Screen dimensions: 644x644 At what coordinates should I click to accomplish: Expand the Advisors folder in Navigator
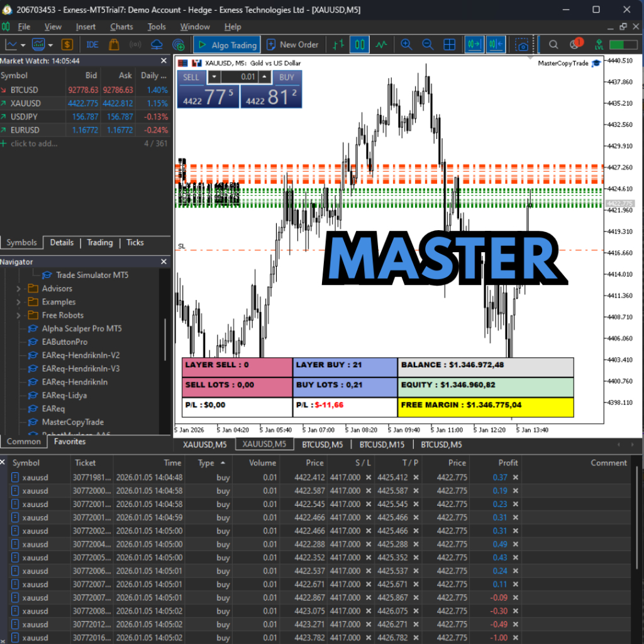pos(18,289)
